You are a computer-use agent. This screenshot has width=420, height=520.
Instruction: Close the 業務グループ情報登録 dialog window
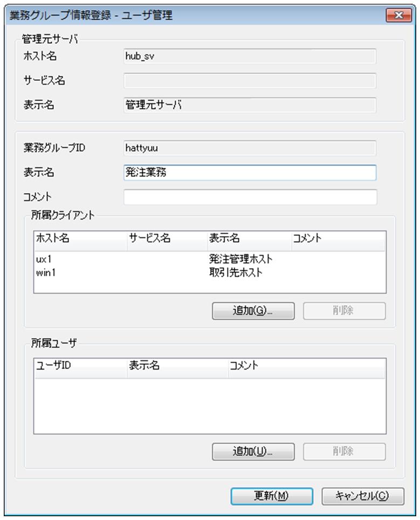(399, 15)
